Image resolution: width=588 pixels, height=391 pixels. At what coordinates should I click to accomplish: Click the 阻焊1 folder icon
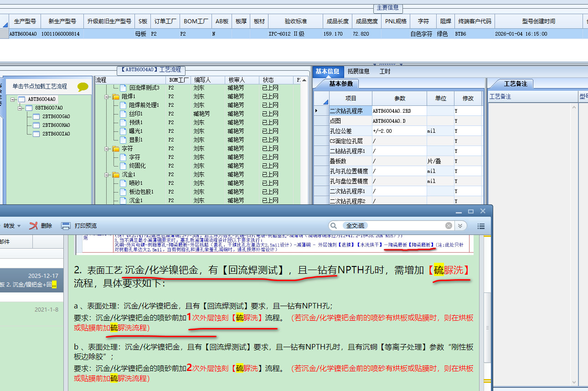(116, 97)
